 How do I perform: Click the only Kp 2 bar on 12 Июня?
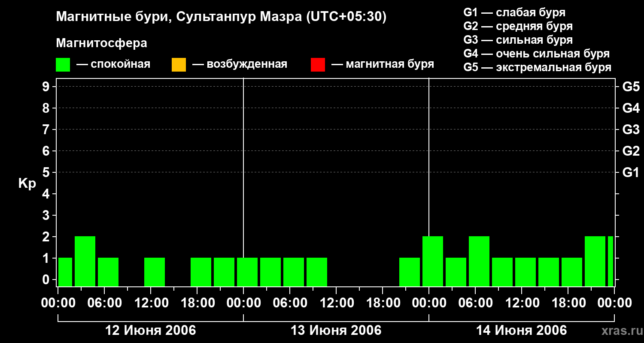pos(85,261)
